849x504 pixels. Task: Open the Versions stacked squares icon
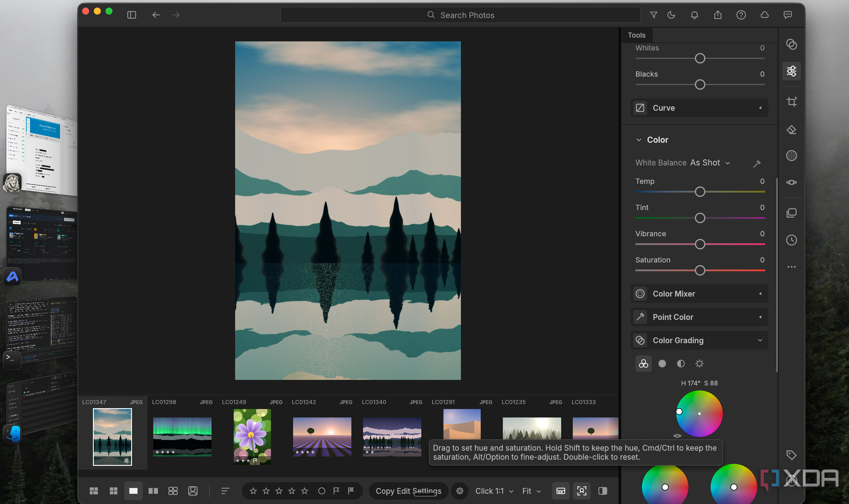[792, 213]
